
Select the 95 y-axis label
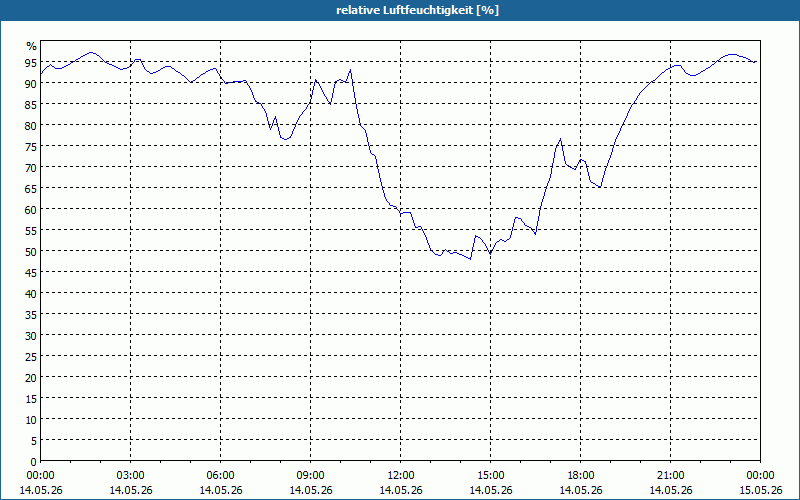(x=31, y=63)
